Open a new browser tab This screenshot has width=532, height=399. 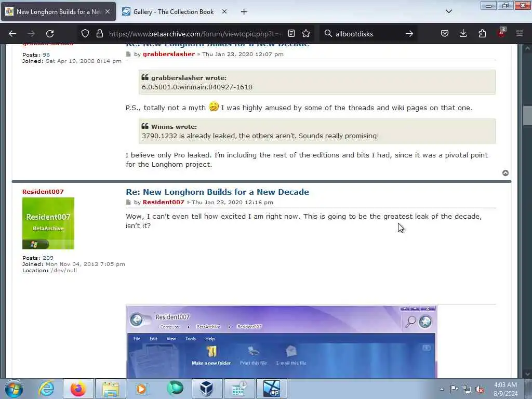pos(244,12)
